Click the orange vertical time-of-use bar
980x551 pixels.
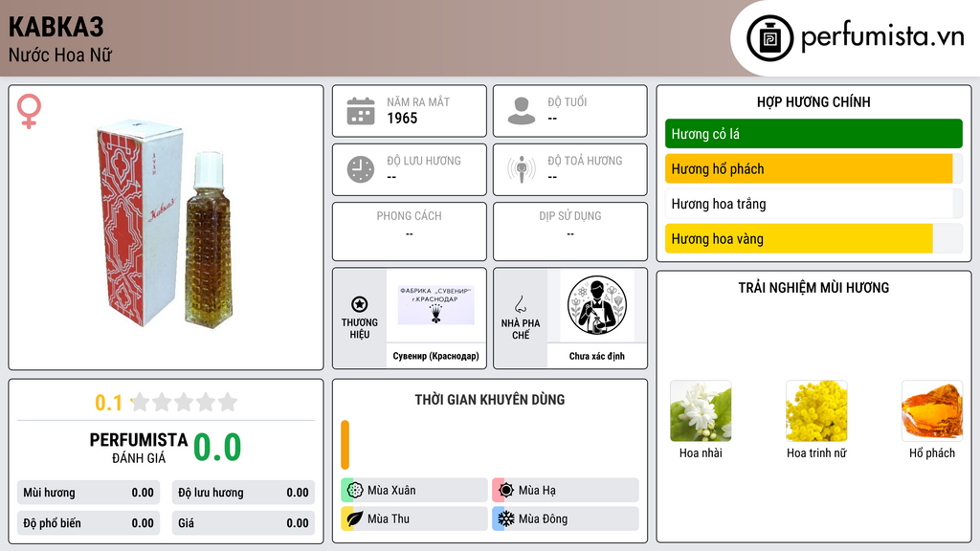click(345, 445)
